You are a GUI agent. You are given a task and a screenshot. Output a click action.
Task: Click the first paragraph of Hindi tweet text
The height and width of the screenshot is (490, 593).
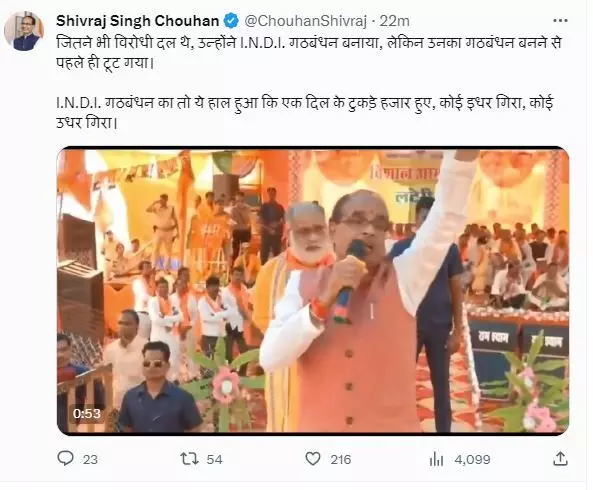tap(308, 53)
